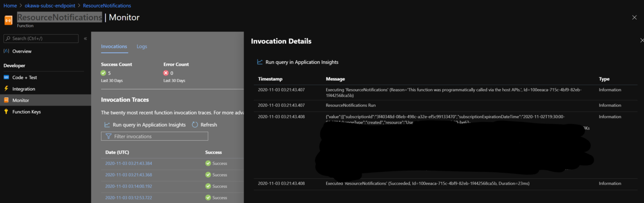Open invocation 2020-11-03 03:21:43.384

click(128, 163)
